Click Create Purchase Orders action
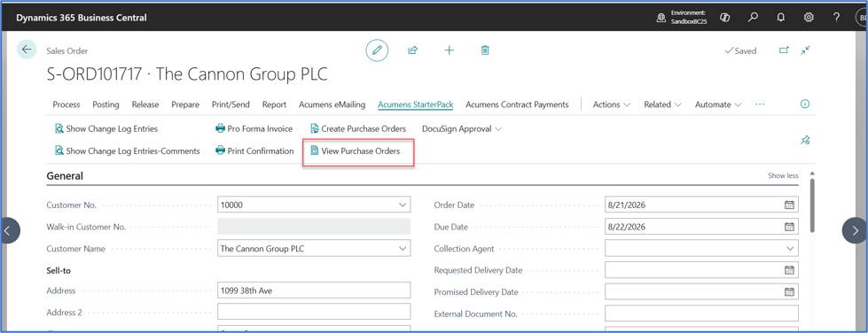 pos(358,129)
